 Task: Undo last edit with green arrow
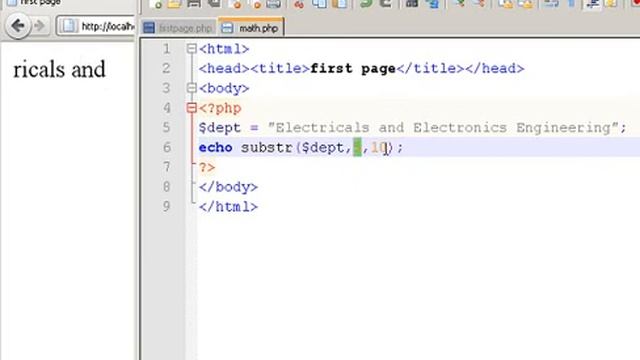coord(366,3)
